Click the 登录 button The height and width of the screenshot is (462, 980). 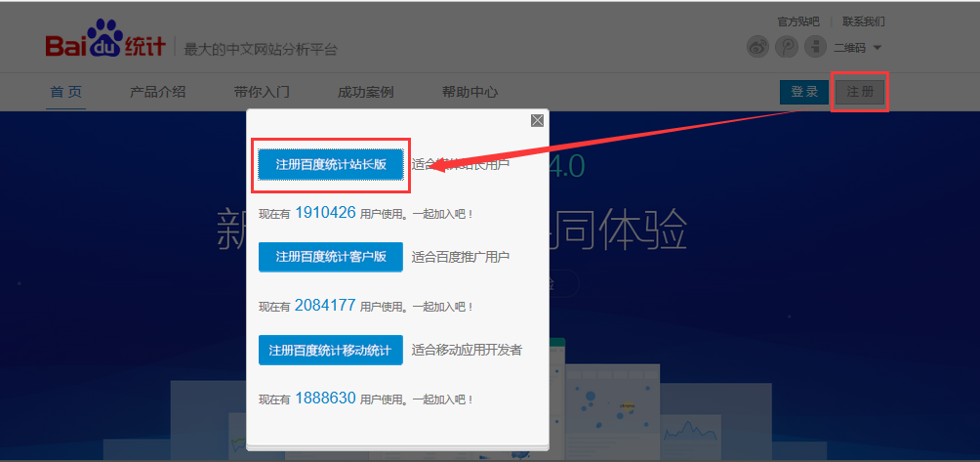click(804, 93)
